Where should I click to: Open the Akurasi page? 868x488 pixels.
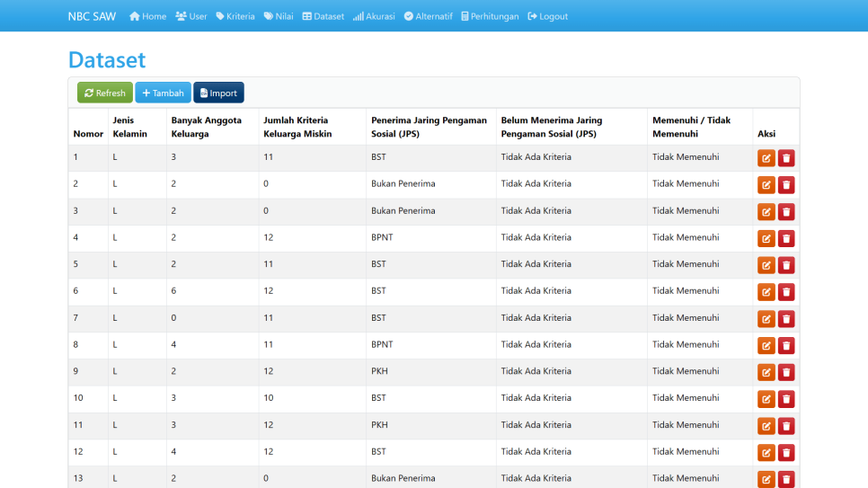tap(375, 16)
